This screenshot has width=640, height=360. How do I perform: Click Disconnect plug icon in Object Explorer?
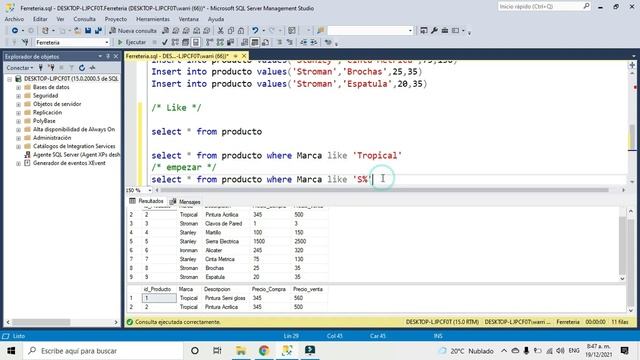(x=51, y=68)
